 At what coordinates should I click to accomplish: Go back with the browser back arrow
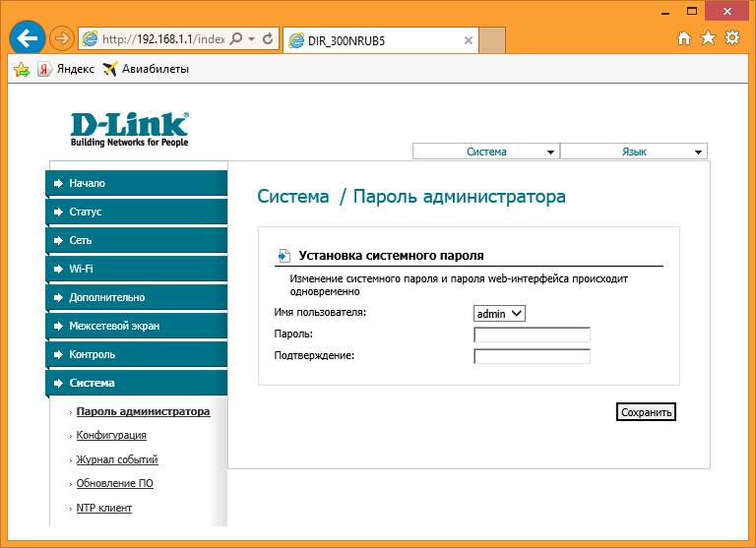28,38
